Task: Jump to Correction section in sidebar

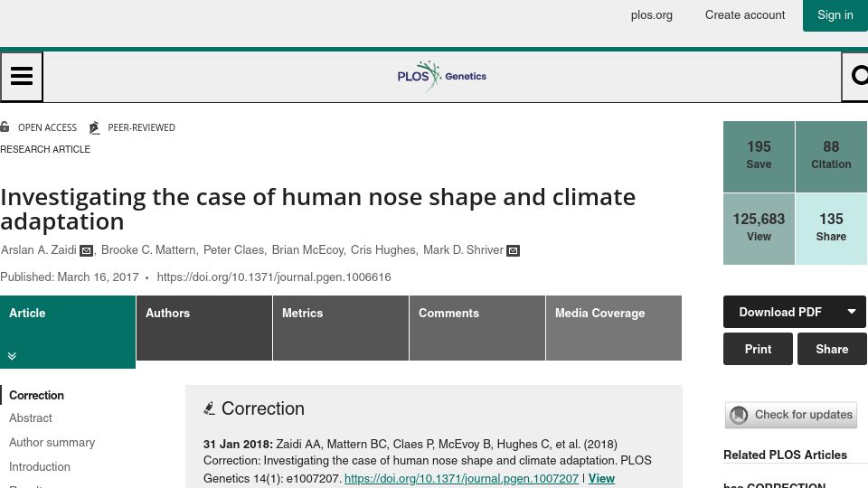Action: 36,395
